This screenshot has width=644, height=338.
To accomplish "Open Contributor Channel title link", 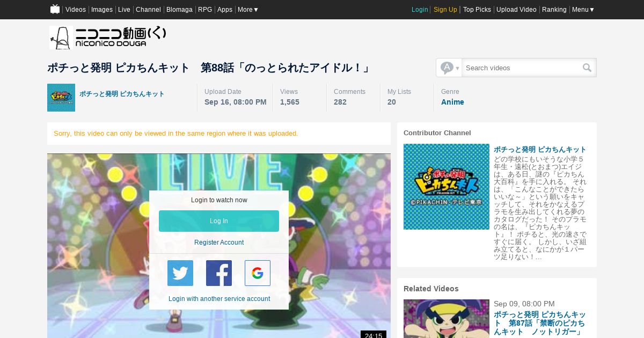I will (540, 150).
